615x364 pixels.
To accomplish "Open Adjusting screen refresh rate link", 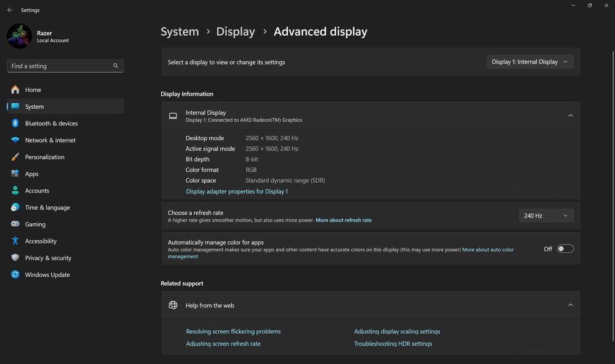I will pos(223,344).
